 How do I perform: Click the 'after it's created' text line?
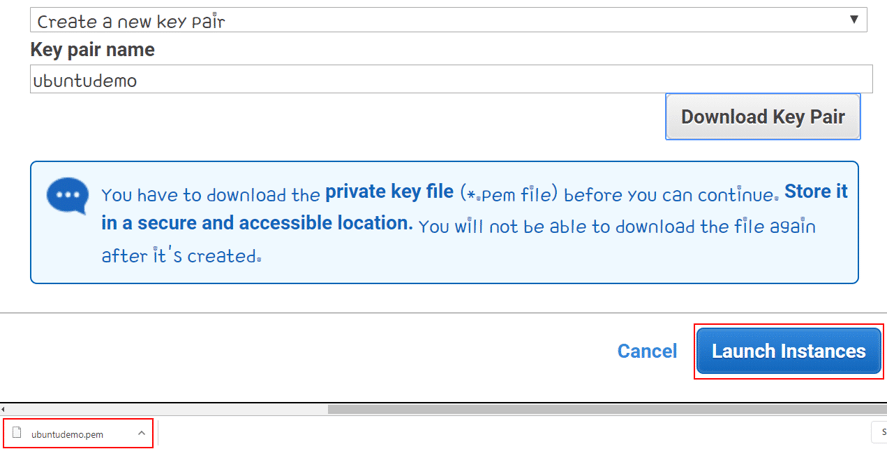pyautogui.click(x=181, y=255)
